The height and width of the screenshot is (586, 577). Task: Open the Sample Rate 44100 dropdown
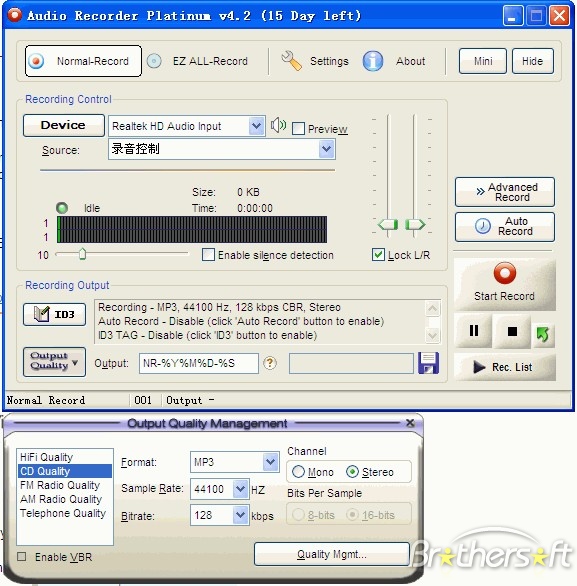pyautogui.click(x=241, y=488)
